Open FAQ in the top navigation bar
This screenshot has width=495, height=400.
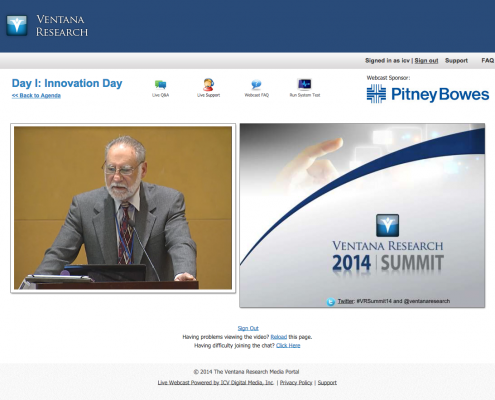point(487,61)
